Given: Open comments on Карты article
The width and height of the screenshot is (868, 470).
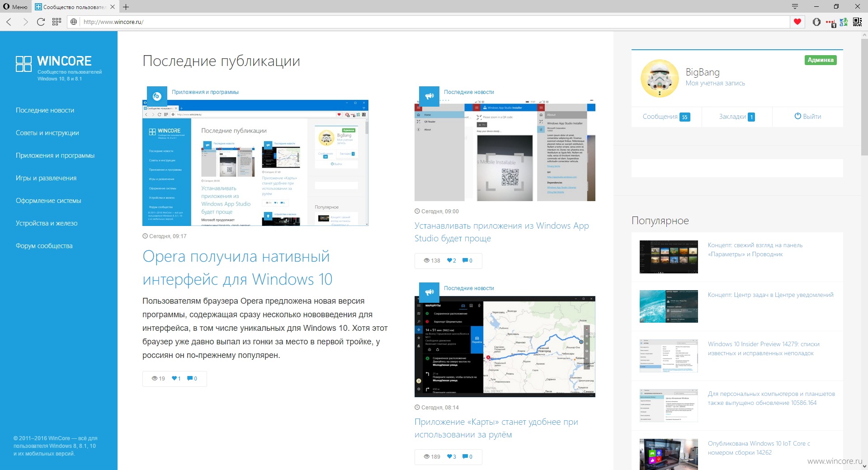Looking at the screenshot, I should click(x=467, y=457).
